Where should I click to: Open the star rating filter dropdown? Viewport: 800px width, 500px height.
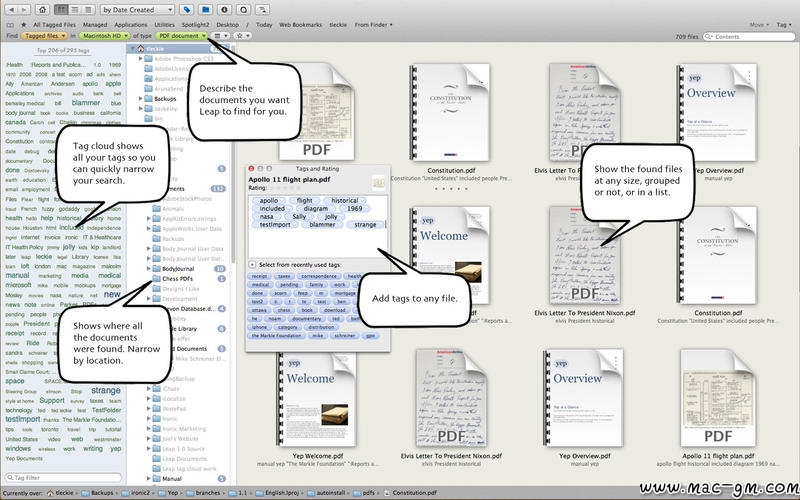tap(242, 36)
